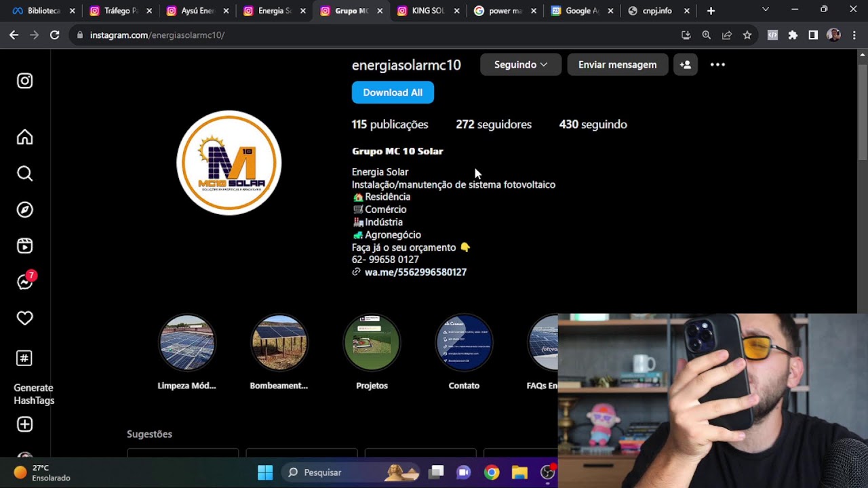Share this page via the address bar icon

point(726,35)
